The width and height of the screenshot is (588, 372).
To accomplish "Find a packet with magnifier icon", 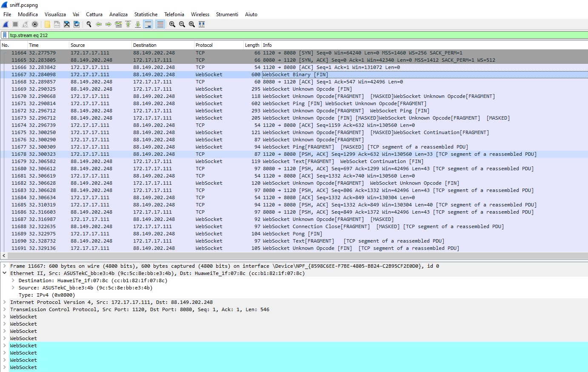I will point(89,24).
